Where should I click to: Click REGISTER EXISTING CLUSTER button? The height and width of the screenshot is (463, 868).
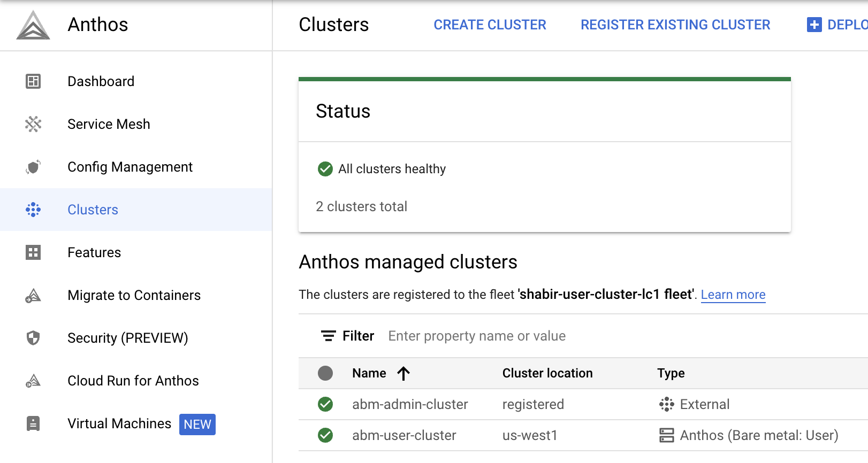pos(675,25)
